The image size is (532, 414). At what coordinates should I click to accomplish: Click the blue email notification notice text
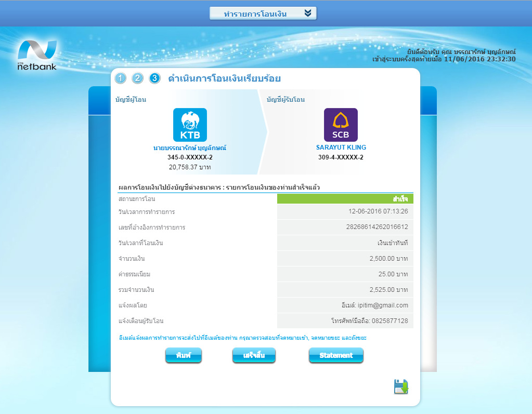pos(242,338)
